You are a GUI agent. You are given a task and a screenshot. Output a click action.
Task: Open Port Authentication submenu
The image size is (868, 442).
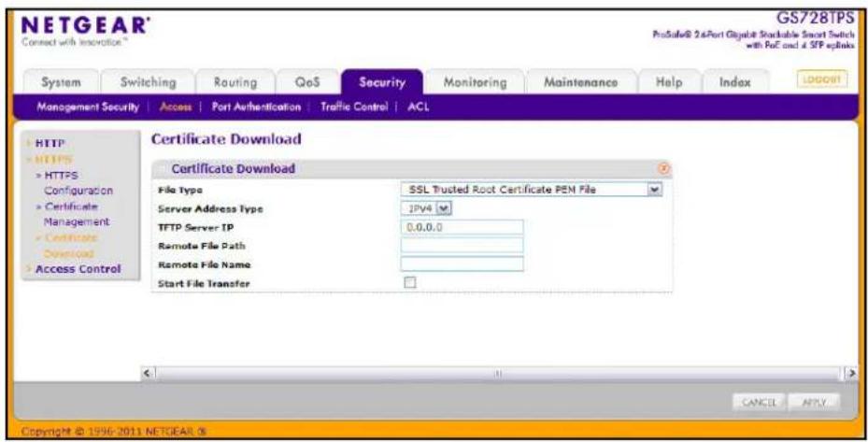(256, 107)
